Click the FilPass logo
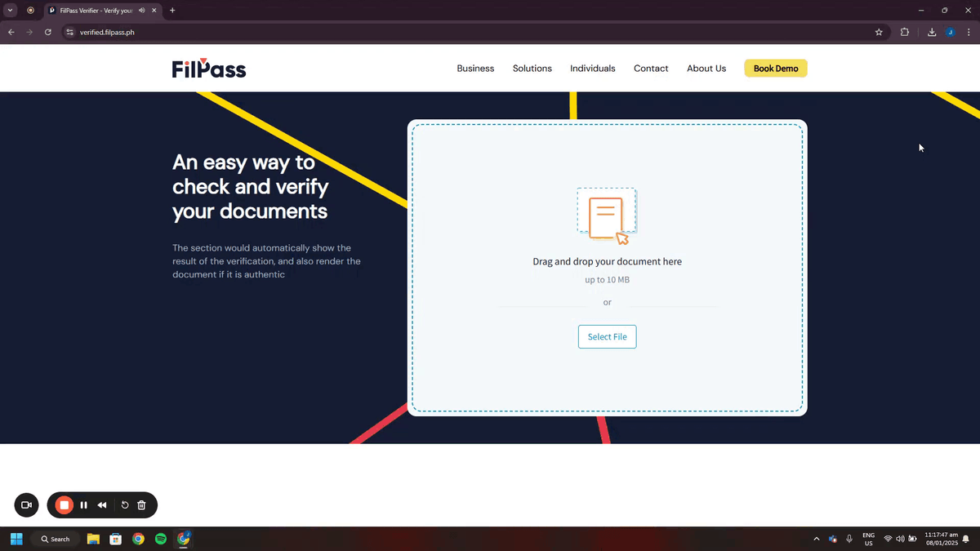The width and height of the screenshot is (980, 551). [x=209, y=69]
